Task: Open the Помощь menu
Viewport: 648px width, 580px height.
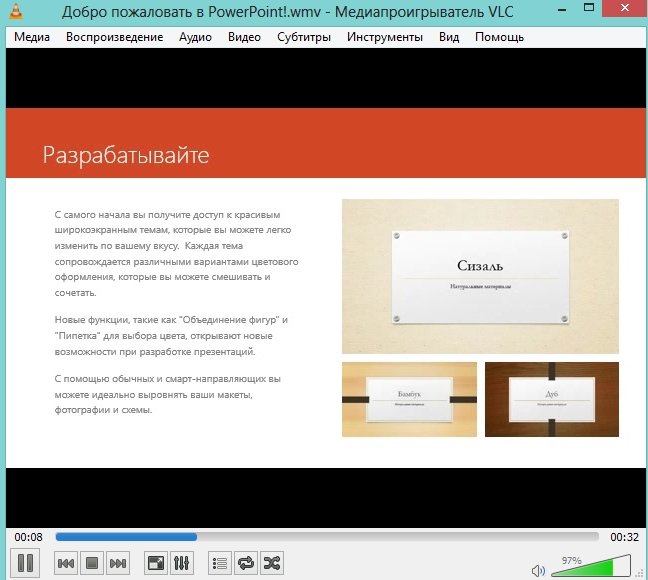Action: pyautogui.click(x=499, y=37)
